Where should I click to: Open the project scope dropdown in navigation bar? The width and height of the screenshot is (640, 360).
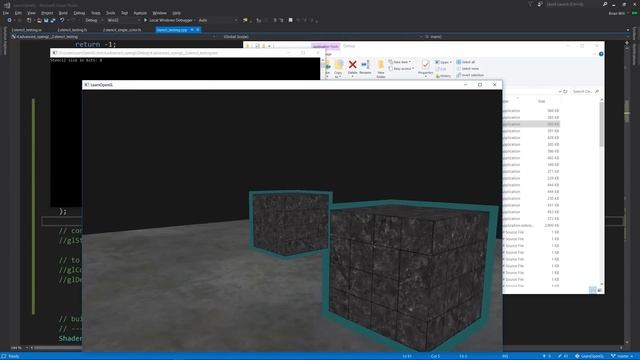(x=114, y=37)
